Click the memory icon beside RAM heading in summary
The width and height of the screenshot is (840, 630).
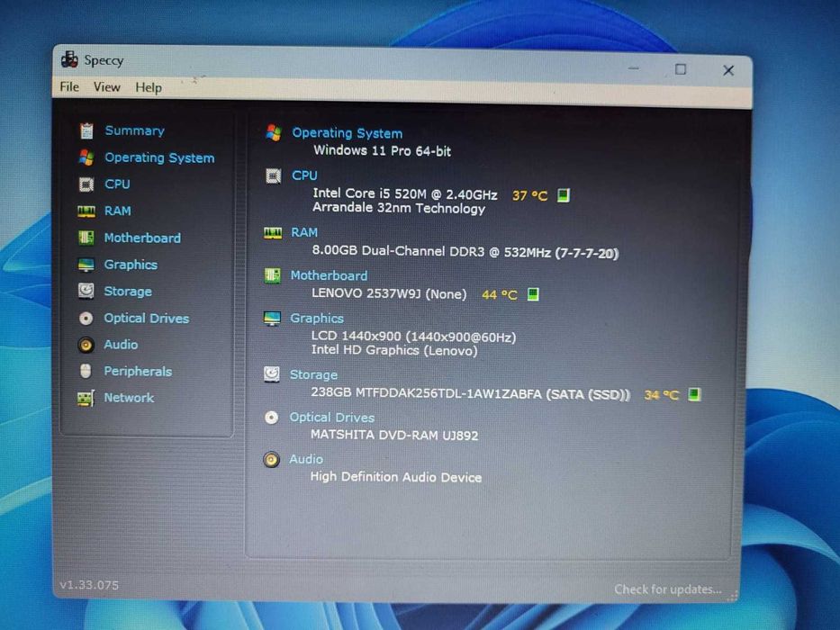point(273,232)
